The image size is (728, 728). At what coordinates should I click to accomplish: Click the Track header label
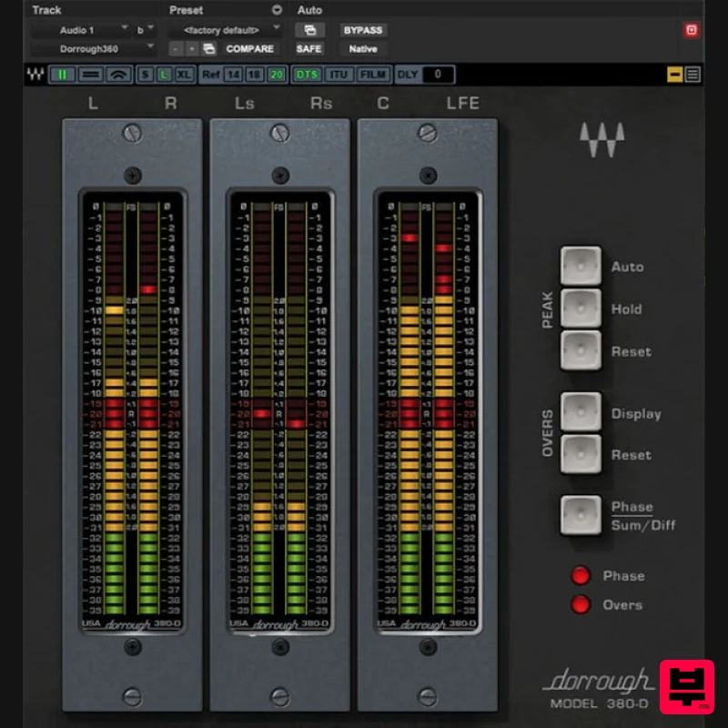47,10
